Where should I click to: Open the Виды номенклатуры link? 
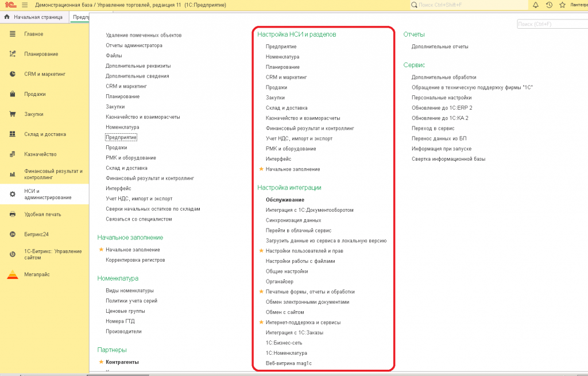click(x=129, y=290)
